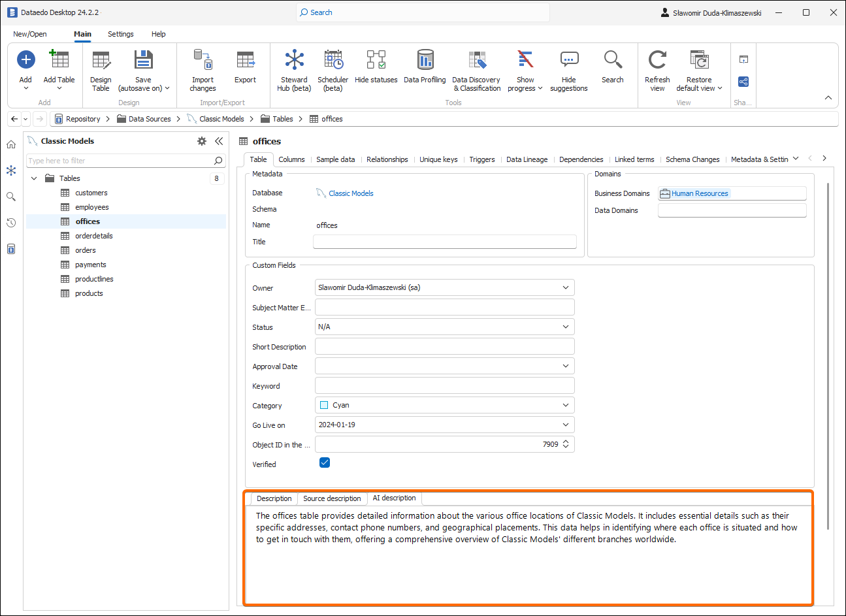The height and width of the screenshot is (616, 846).
Task: Click the Human Resources business domain
Action: (x=700, y=193)
